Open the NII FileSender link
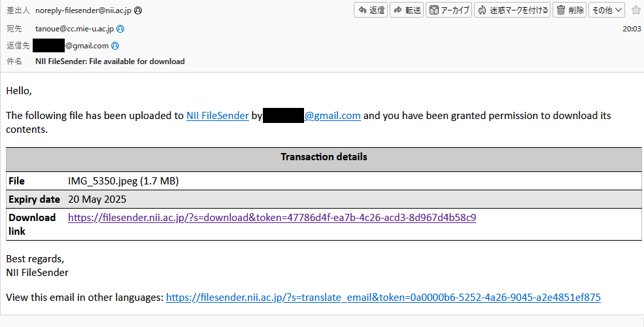Viewport: 644px width, 327px height. [x=217, y=116]
